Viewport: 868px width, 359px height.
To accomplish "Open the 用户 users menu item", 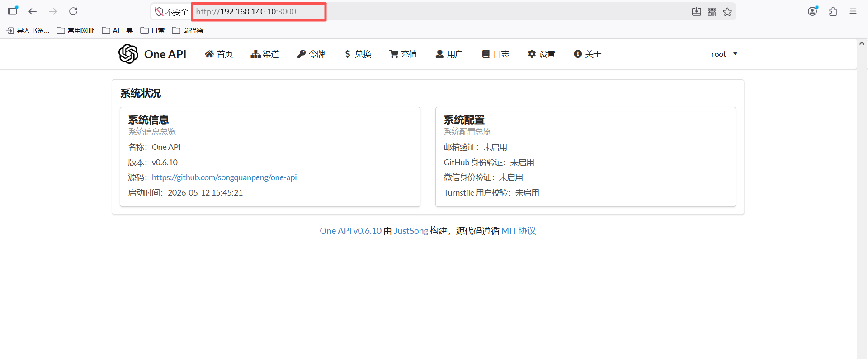I will 449,54.
